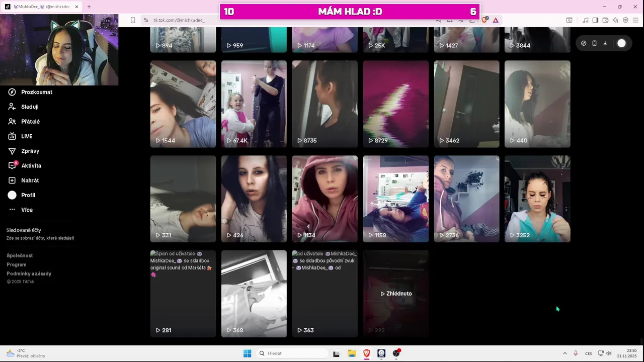Click the TikTok address bar URL

coord(179,20)
